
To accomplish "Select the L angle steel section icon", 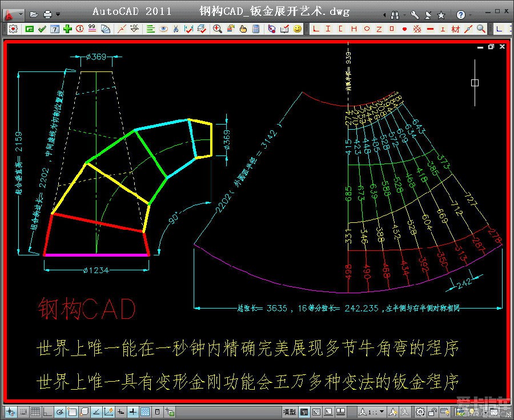I will 316,29.
